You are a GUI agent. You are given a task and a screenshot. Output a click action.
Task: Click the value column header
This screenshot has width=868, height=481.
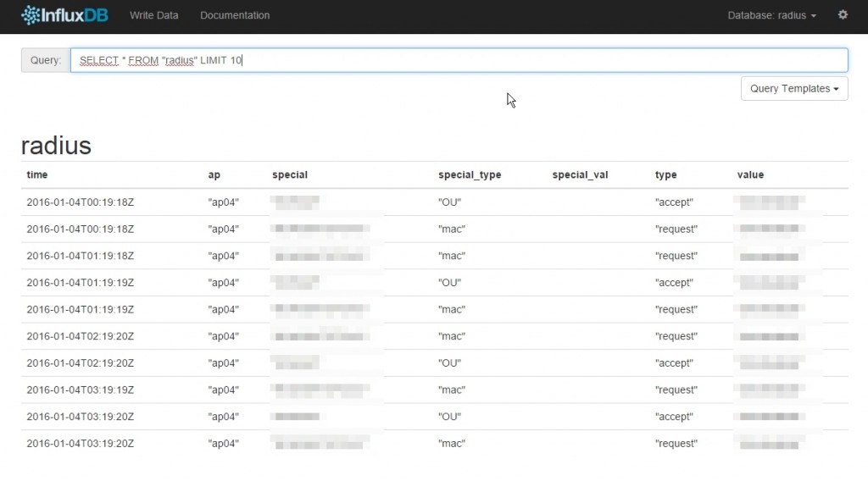750,174
